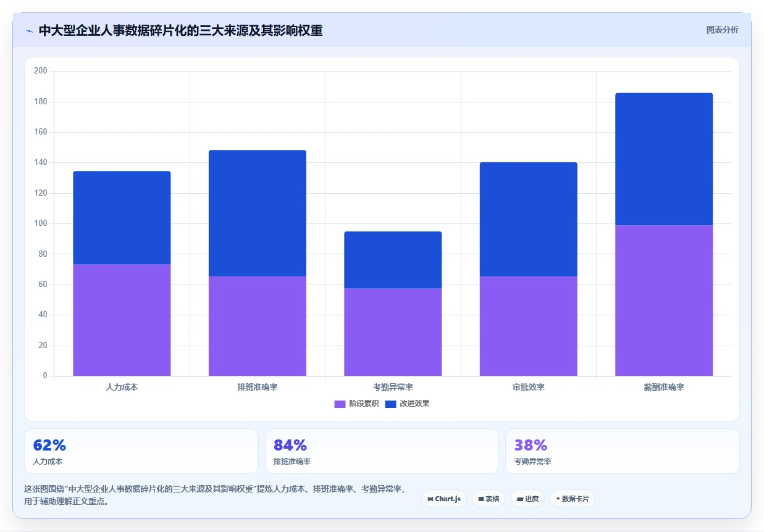Click the lightning icon beside the chart title

(29, 31)
